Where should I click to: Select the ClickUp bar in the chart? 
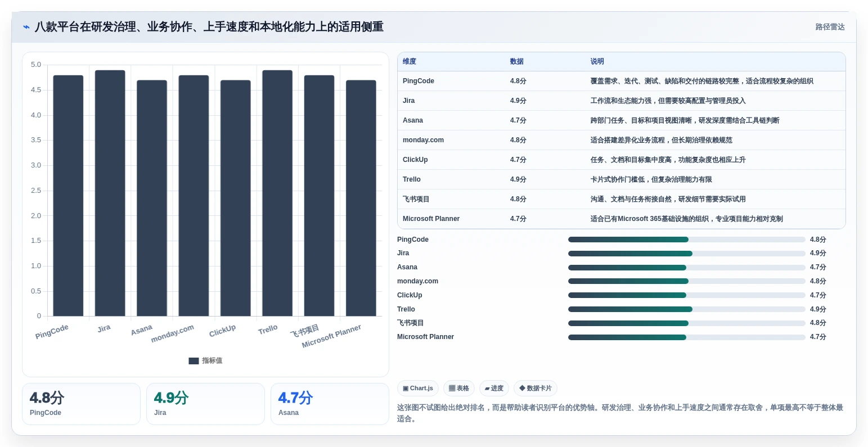[x=235, y=198]
